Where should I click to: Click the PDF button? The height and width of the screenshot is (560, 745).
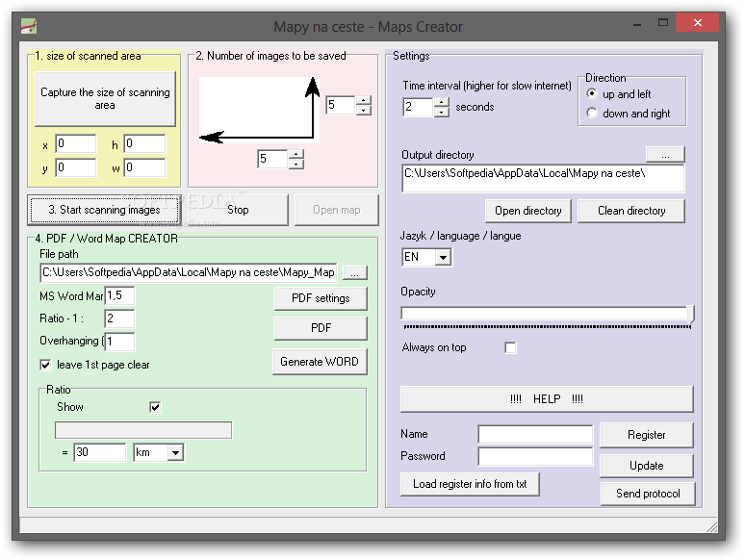321,328
